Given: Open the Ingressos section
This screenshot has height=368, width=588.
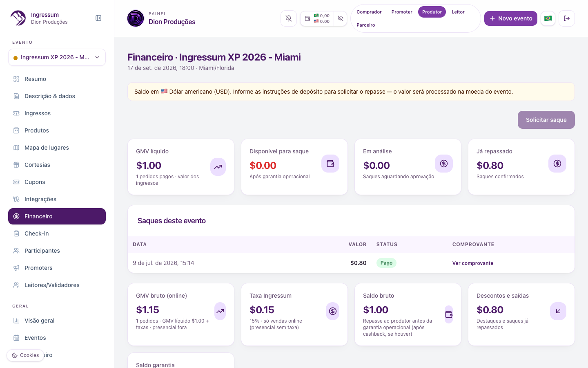Looking at the screenshot, I should click(x=57, y=113).
